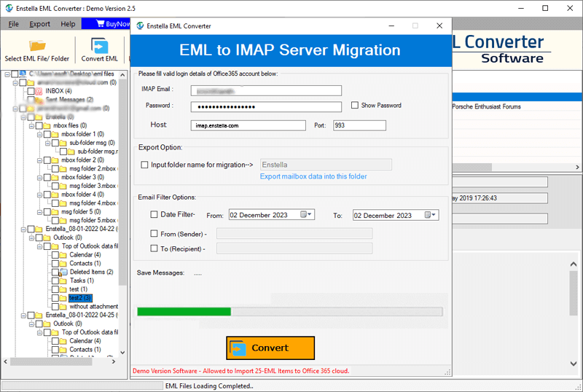Select the test2 (3) tree item
583x392 pixels.
click(x=80, y=298)
